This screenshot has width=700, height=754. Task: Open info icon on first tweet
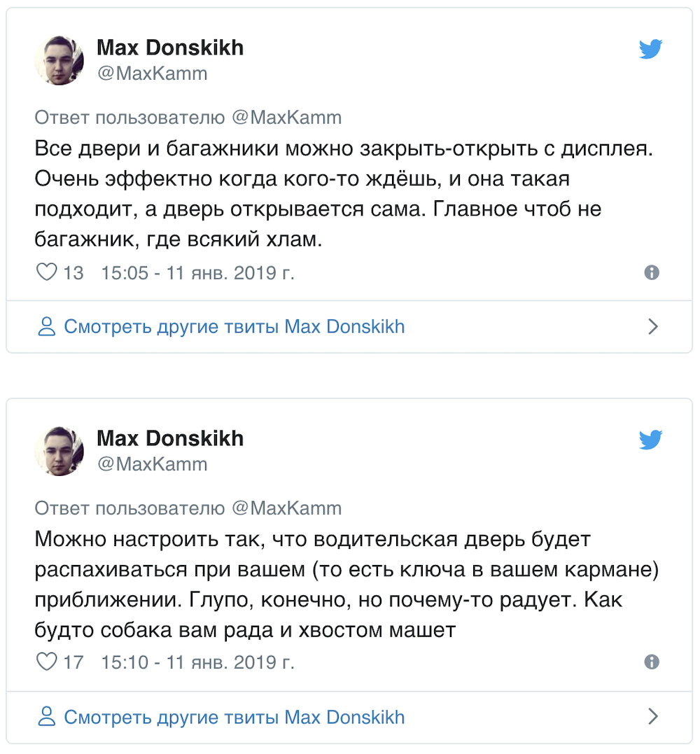[652, 272]
